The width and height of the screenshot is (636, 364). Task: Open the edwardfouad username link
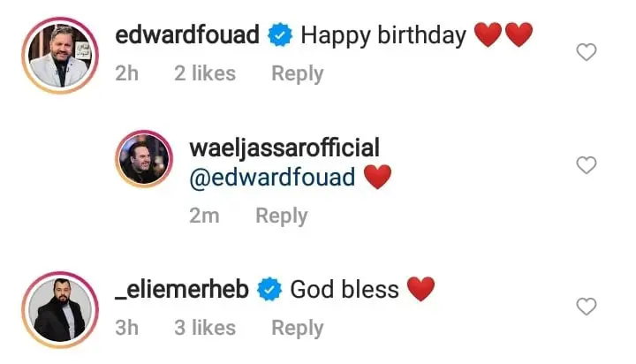(187, 34)
